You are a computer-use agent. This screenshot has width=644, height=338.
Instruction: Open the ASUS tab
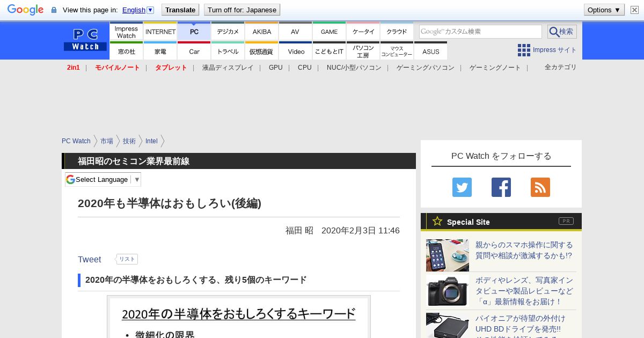(x=430, y=51)
